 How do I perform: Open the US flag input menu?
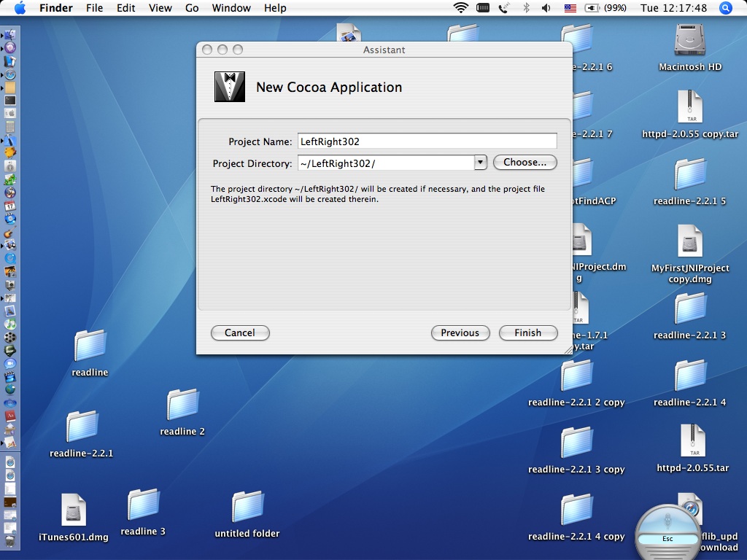(570, 8)
